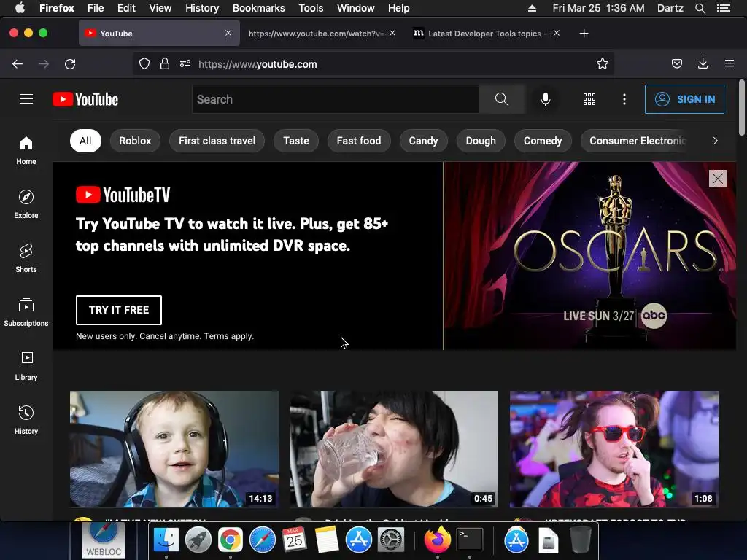Go back with the Firefox back arrow
This screenshot has width=747, height=560.
(x=18, y=64)
